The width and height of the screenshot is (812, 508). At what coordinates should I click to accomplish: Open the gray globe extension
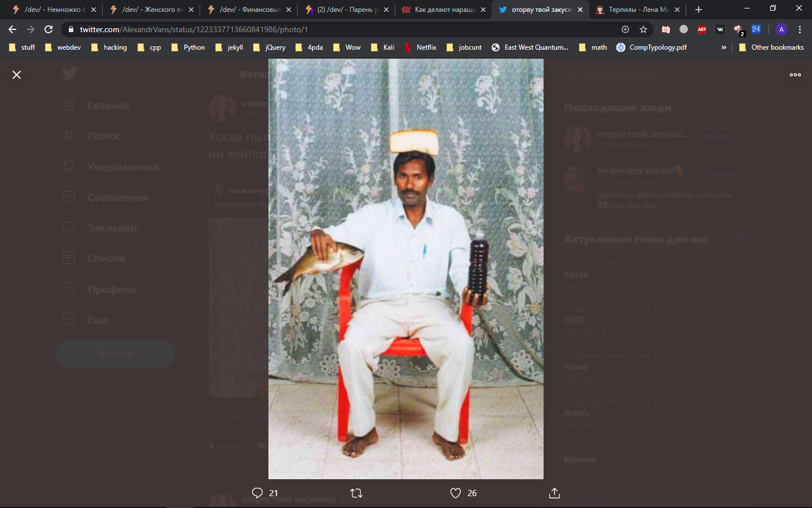coord(684,29)
